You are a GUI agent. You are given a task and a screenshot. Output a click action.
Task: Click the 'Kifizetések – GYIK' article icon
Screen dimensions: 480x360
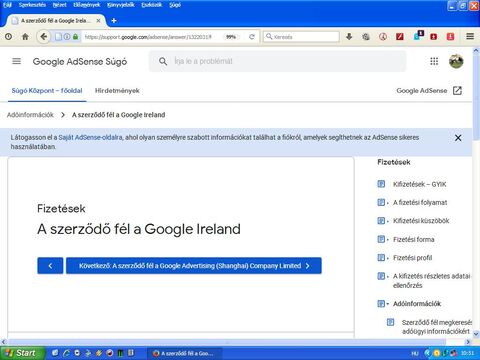[x=381, y=184]
